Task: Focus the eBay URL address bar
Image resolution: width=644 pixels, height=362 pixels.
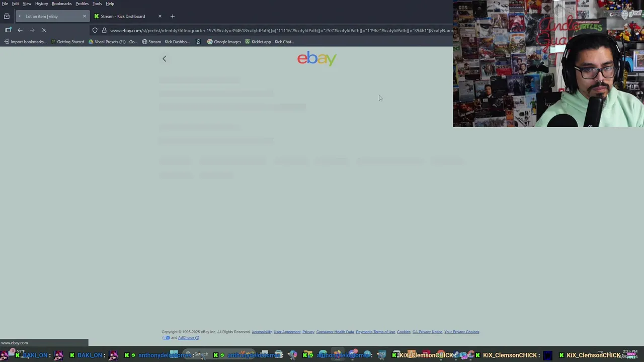Action: pyautogui.click(x=281, y=30)
